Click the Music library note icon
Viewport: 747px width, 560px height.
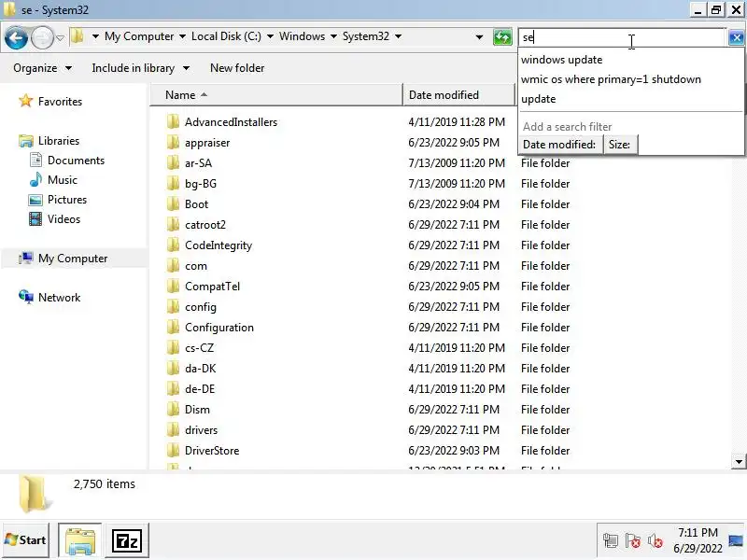pos(35,179)
